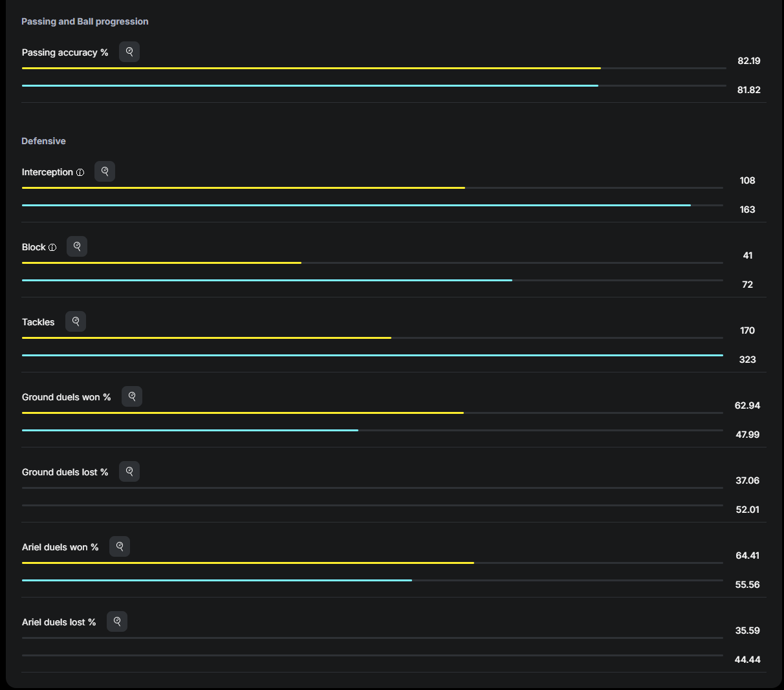Select the Passing and Ball progression heading
The width and height of the screenshot is (784, 690).
pos(85,21)
